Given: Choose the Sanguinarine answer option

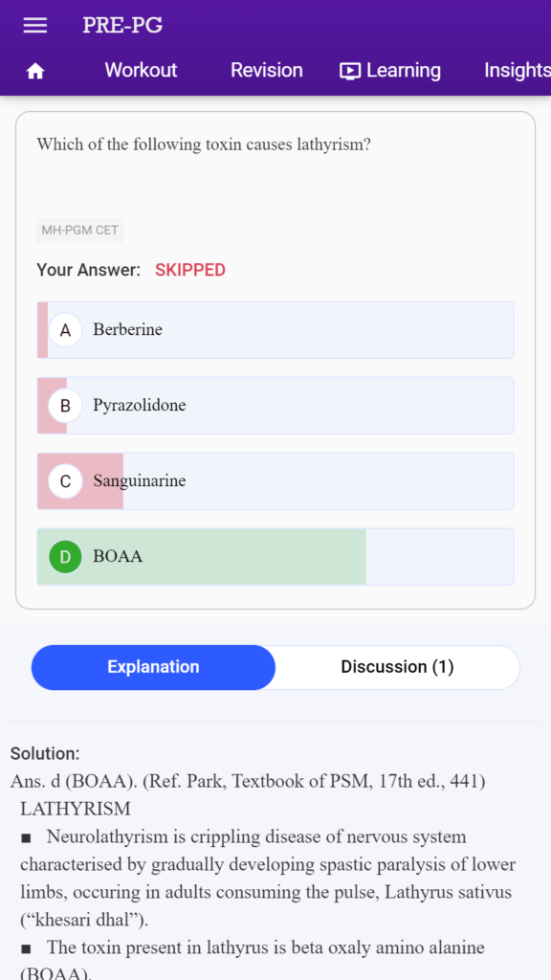Looking at the screenshot, I should [275, 481].
